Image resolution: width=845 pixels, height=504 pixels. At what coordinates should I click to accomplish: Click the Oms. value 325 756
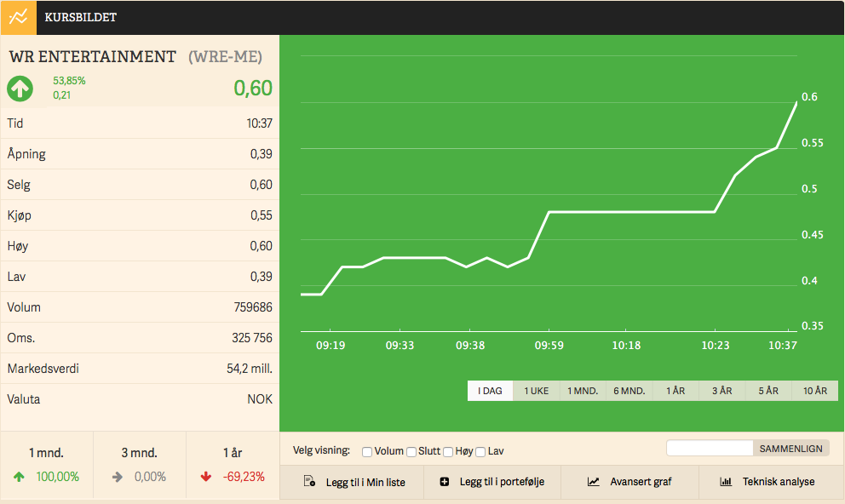coord(252,338)
